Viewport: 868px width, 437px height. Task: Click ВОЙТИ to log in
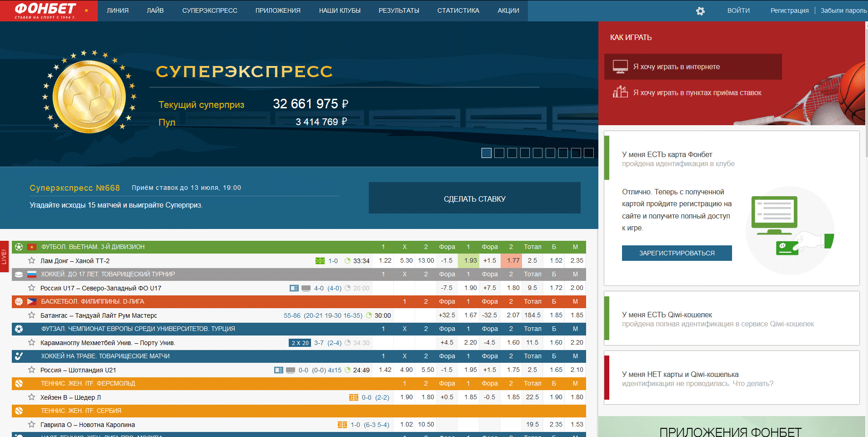(x=738, y=10)
